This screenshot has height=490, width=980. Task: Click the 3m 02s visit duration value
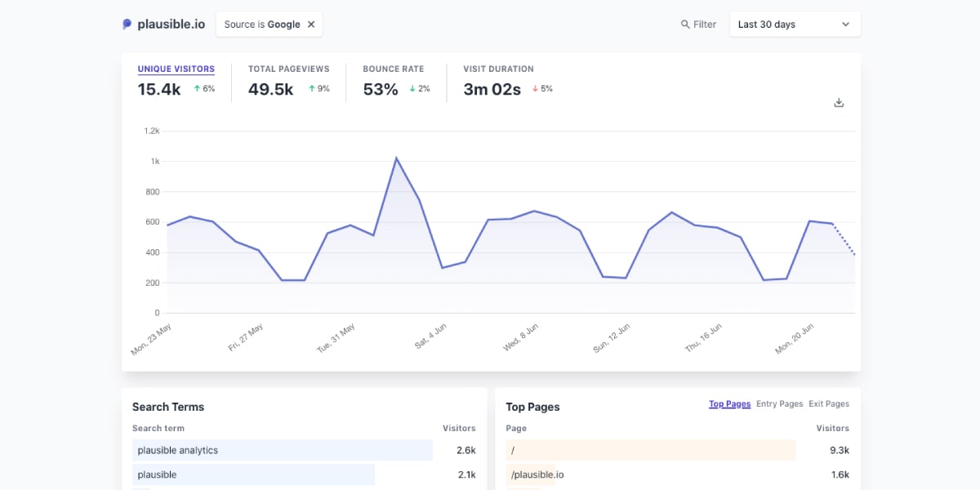492,89
